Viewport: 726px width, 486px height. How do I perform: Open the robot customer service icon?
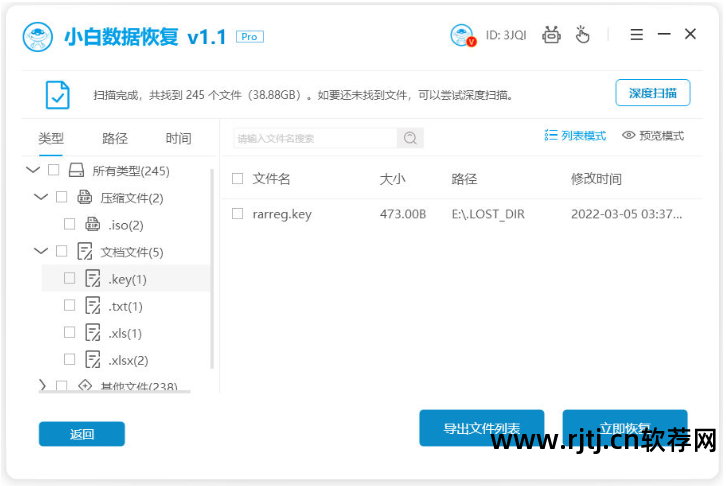pos(551,35)
